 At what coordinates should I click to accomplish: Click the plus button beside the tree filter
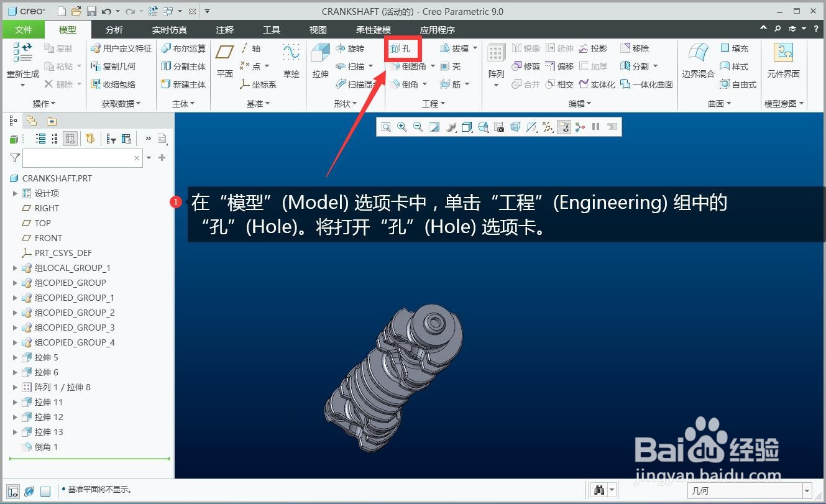point(162,158)
